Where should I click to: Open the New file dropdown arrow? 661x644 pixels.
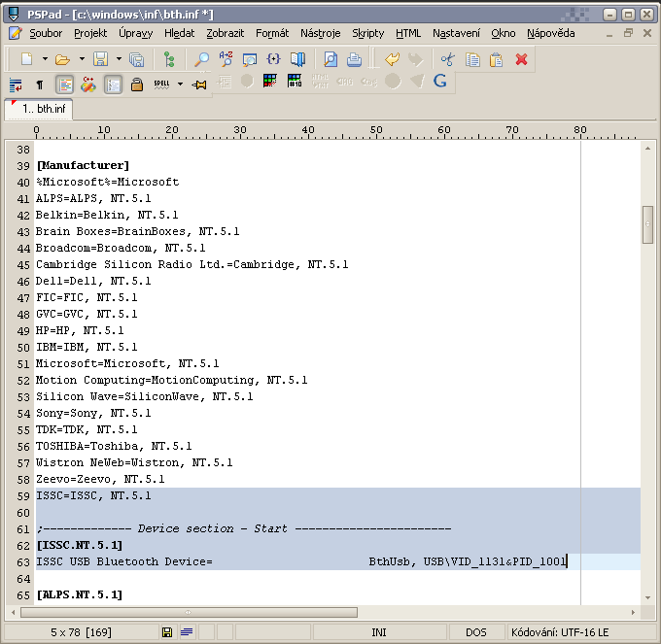[45, 59]
